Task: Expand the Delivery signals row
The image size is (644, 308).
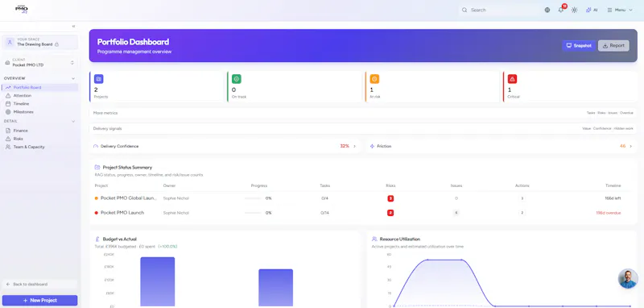Action: click(363, 128)
